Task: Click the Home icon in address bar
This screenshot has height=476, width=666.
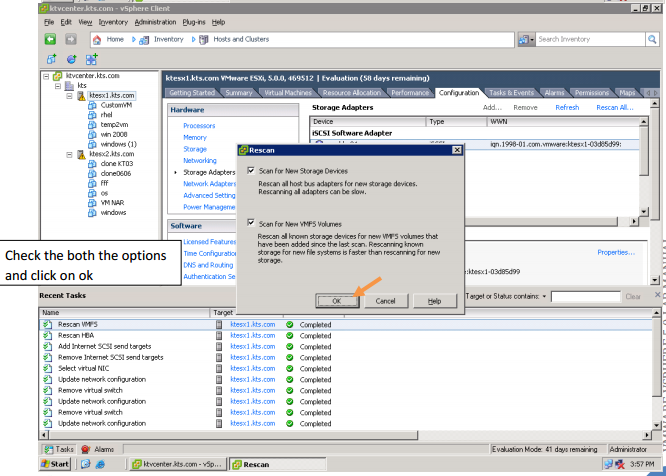Action: click(x=97, y=40)
